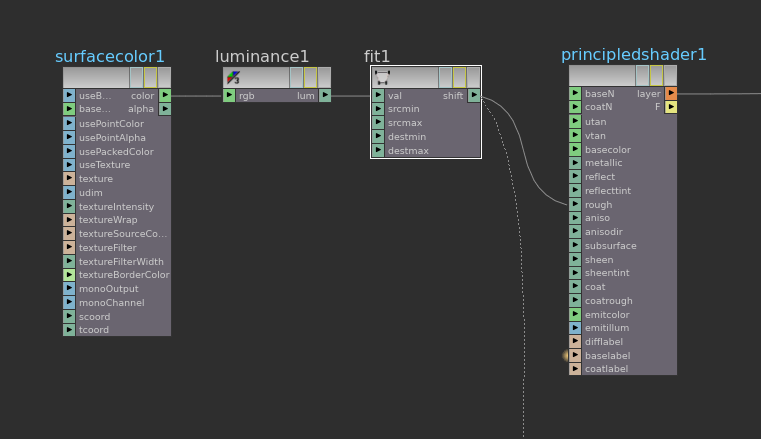Click the lum output port on luminance1
Viewport: 761px width, 439px height.
pyautogui.click(x=325, y=96)
